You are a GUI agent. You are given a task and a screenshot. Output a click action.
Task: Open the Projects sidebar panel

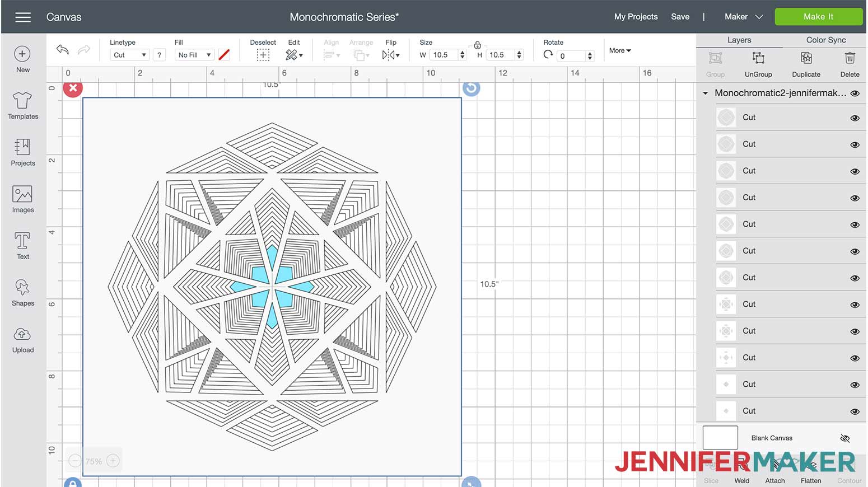pos(23,152)
